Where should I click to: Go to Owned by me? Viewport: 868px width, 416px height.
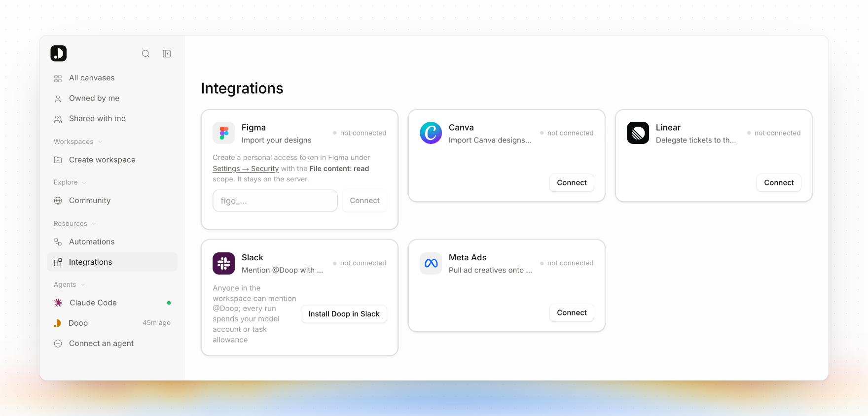click(112, 98)
